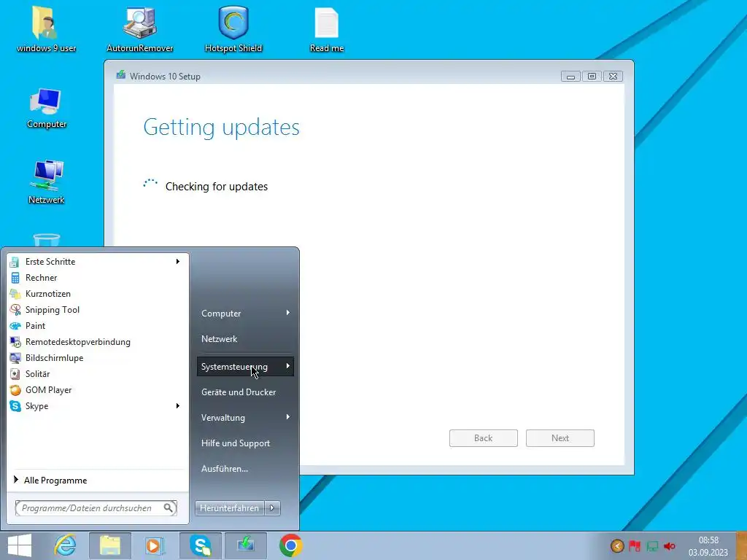747x560 pixels.
Task: Select the Netzwerk desktop icon
Action: click(46, 182)
